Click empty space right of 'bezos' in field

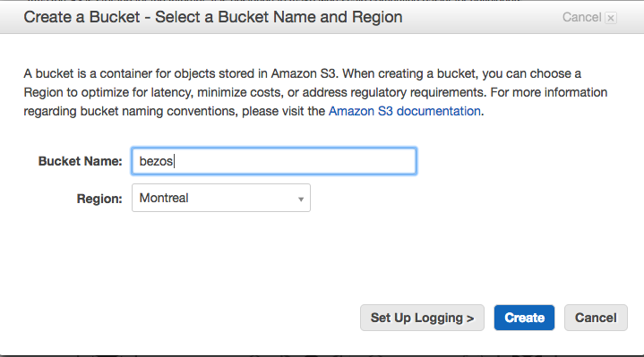pos(294,161)
